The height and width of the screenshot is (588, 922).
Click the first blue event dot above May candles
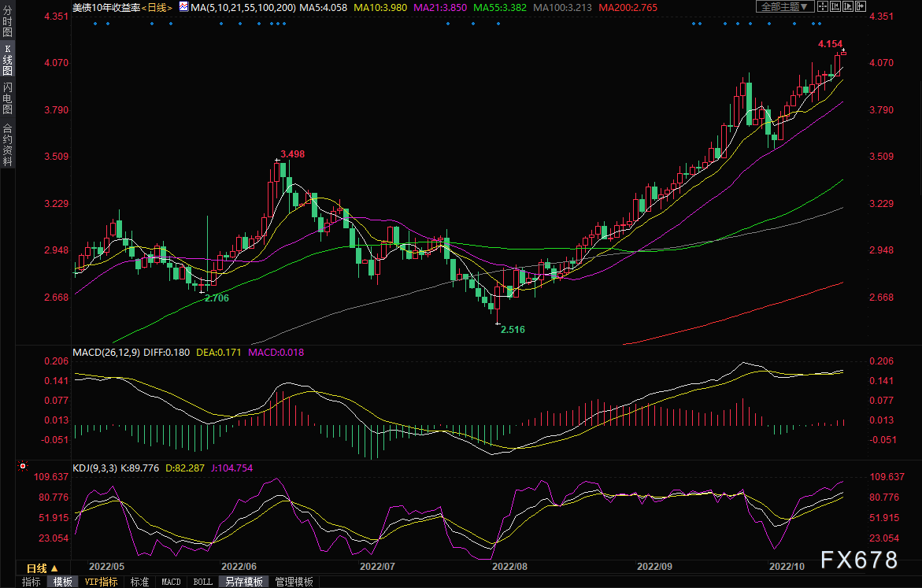(95, 23)
